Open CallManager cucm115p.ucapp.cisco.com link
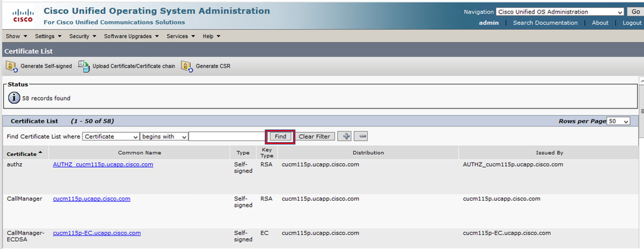The height and width of the screenshot is (249, 644). click(x=92, y=199)
